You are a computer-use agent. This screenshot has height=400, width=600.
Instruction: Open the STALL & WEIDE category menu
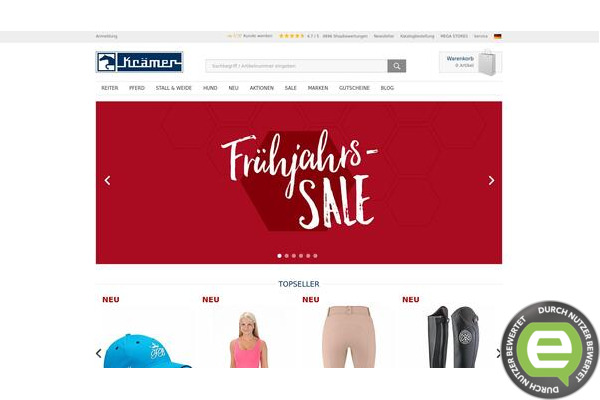tap(173, 88)
